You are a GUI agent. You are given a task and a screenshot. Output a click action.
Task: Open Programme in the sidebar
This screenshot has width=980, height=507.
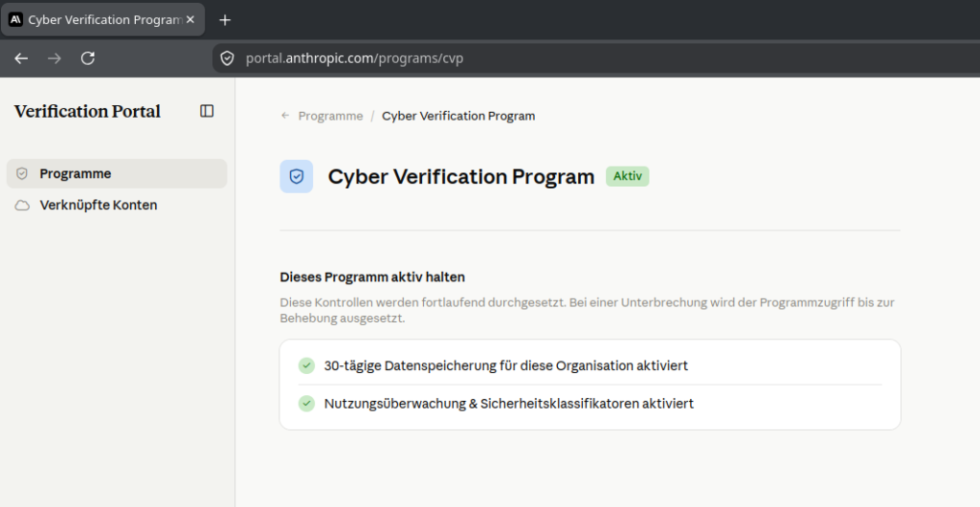click(x=117, y=173)
